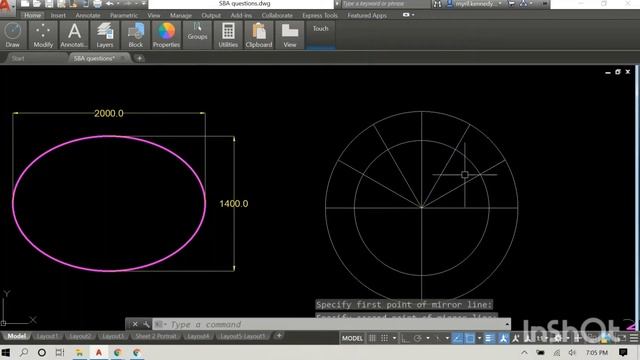Open the Groups ribbon panel

198,35
